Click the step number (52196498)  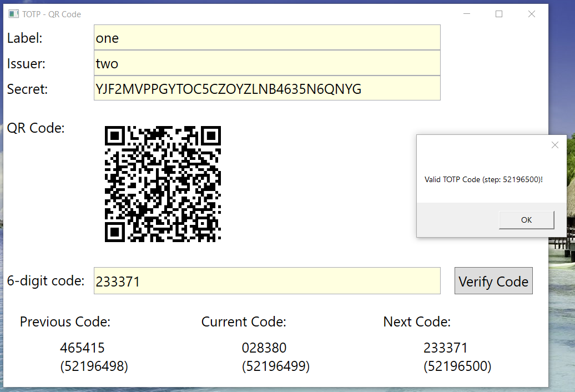pyautogui.click(x=94, y=366)
